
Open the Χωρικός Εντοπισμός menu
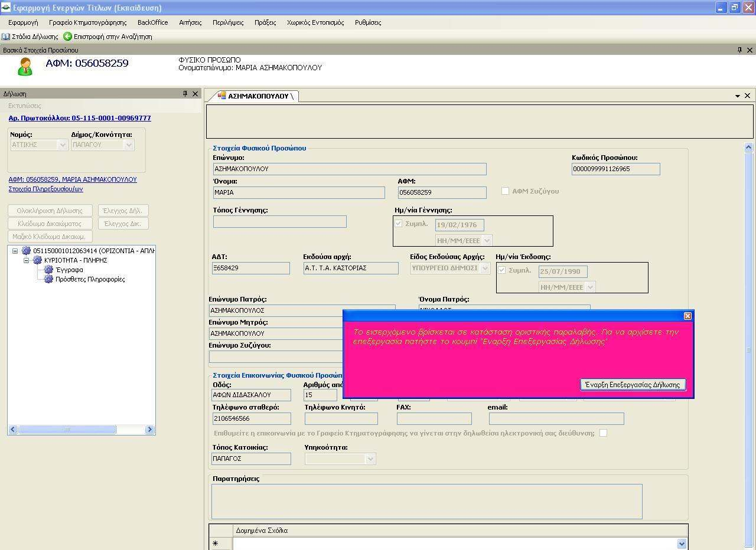click(x=315, y=22)
